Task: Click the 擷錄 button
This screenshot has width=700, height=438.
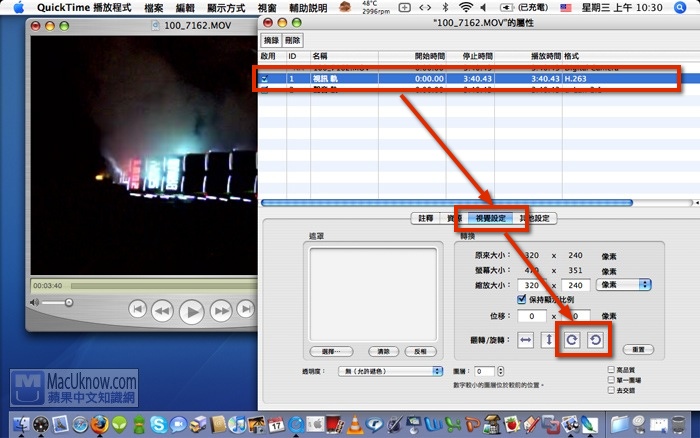Action: 271,40
